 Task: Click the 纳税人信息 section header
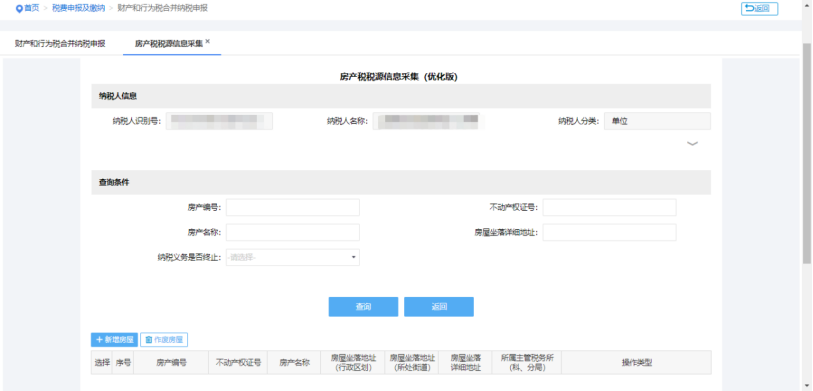pyautogui.click(x=401, y=96)
